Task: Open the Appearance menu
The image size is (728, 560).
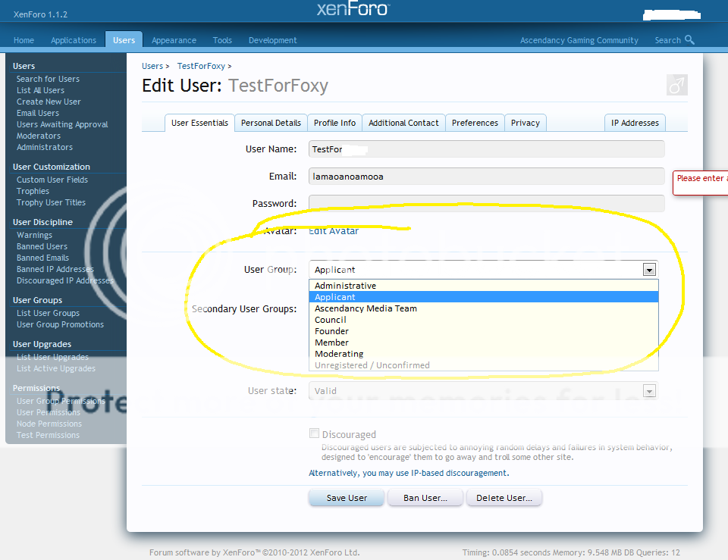Action: click(174, 40)
